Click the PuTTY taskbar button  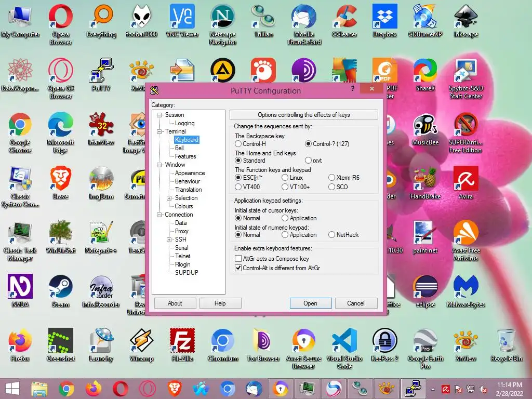pos(414,389)
